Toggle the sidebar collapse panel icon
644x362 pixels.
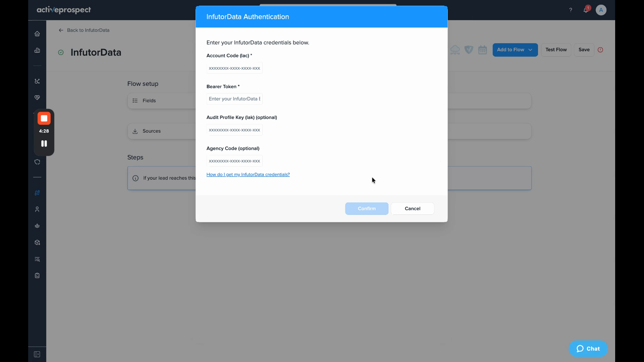click(37, 354)
